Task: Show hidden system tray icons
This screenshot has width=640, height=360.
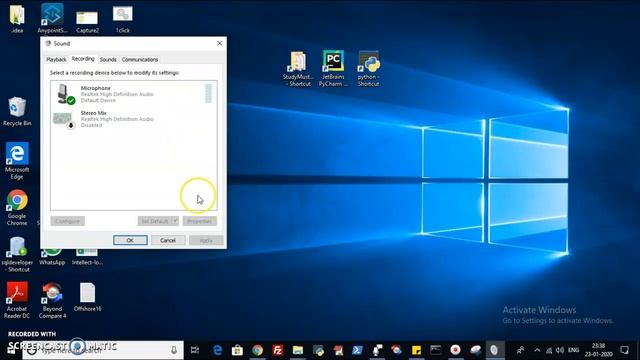Action: (537, 350)
